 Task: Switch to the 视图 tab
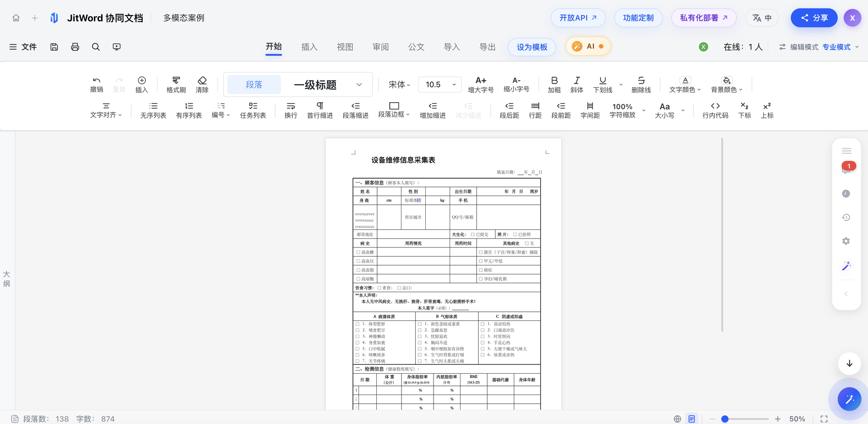click(345, 47)
